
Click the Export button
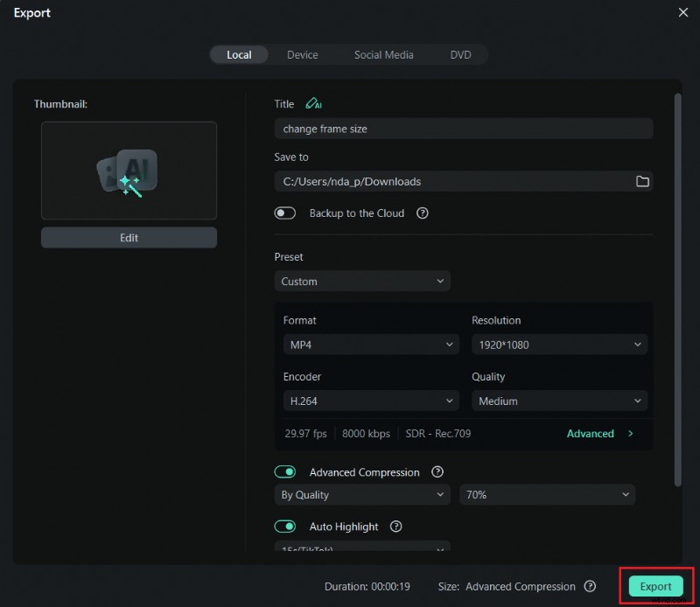point(655,587)
